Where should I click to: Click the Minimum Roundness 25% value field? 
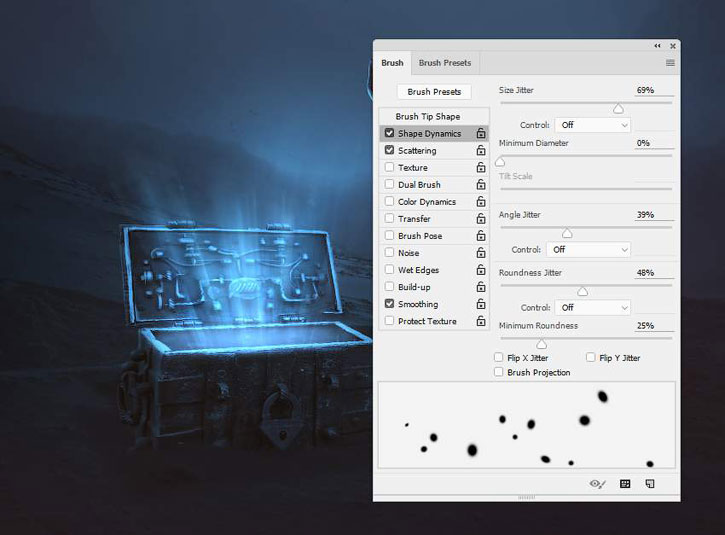[654, 326]
